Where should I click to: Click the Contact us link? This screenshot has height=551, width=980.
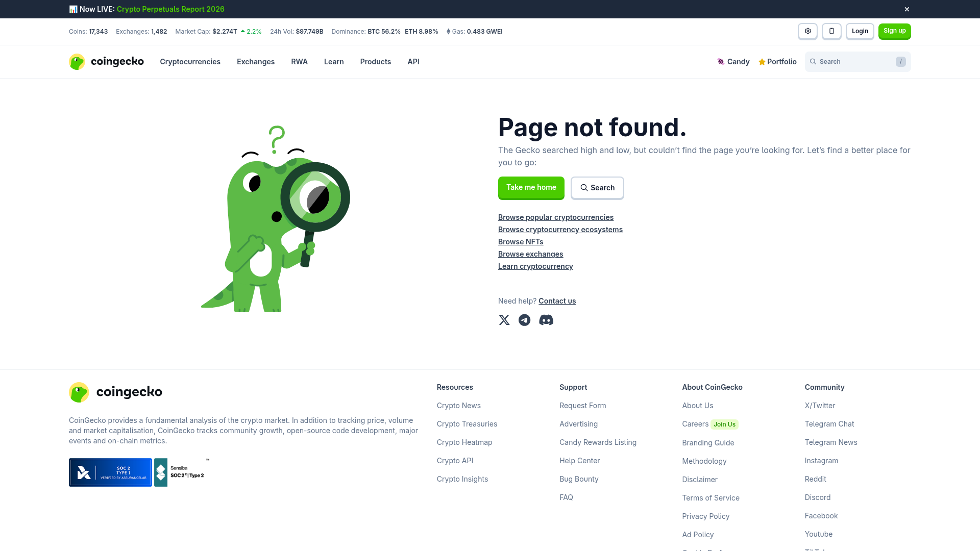click(557, 301)
